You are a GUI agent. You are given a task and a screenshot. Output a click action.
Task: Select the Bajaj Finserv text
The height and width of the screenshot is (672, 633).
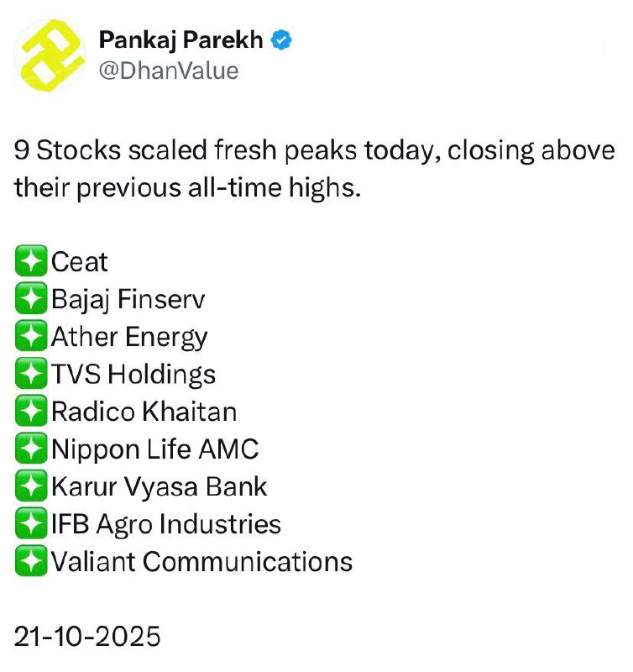(x=128, y=300)
